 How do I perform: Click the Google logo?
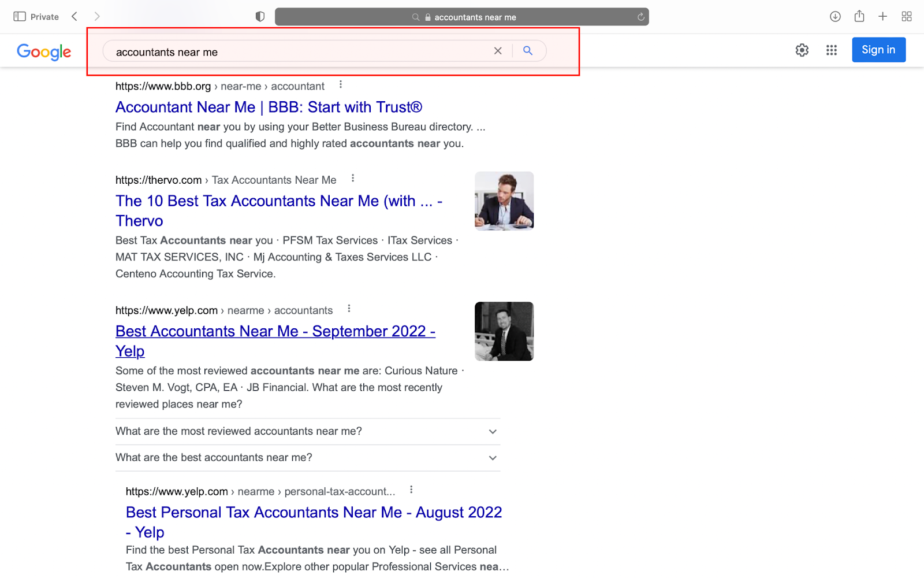pos(44,52)
